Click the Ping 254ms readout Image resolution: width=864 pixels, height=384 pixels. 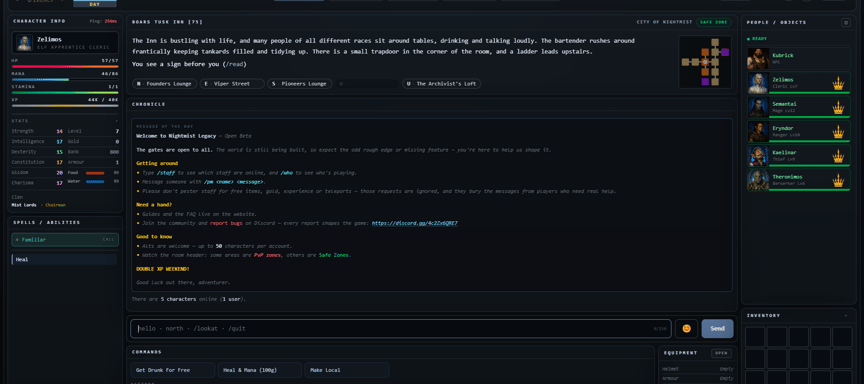tap(104, 21)
